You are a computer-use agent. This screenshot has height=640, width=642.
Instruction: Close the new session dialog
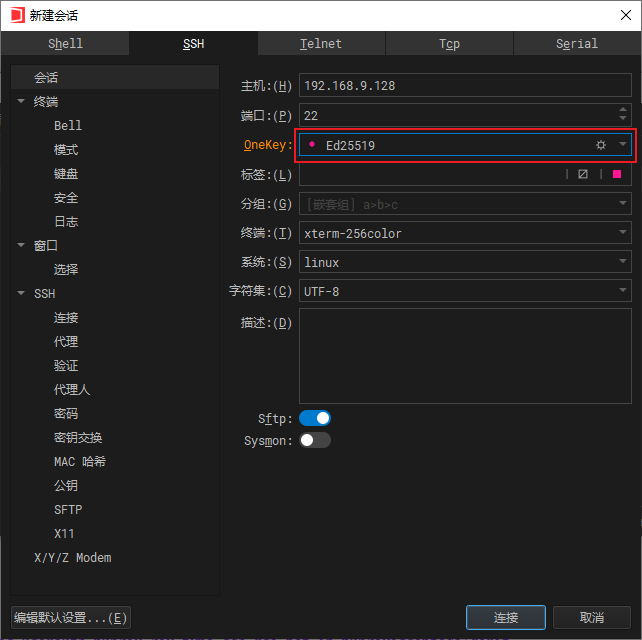[x=621, y=15]
